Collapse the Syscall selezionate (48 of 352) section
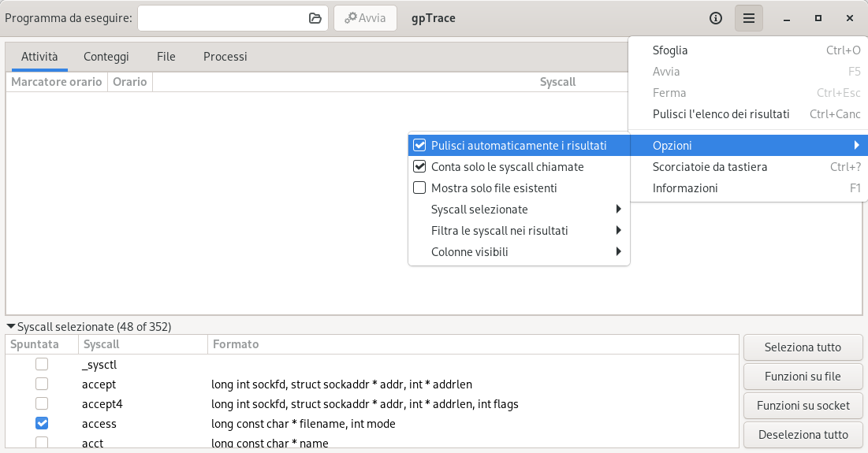This screenshot has height=453, width=868. tap(89, 327)
